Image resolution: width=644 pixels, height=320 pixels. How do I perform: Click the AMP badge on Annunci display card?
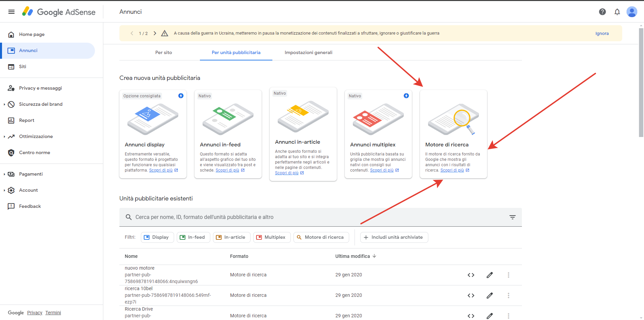coord(181,96)
